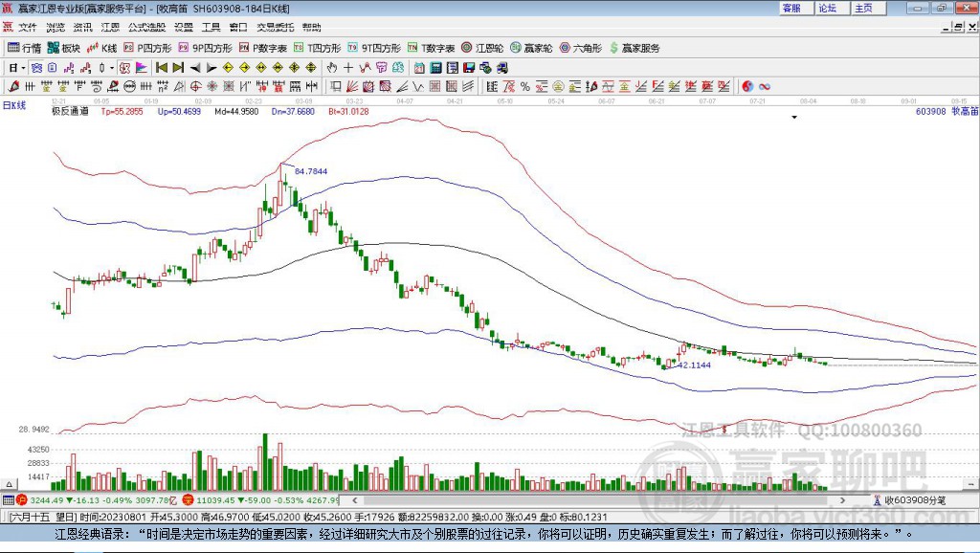Viewport: 980px width, 553px height.
Task: Select the hand pan tool
Action: [331, 68]
